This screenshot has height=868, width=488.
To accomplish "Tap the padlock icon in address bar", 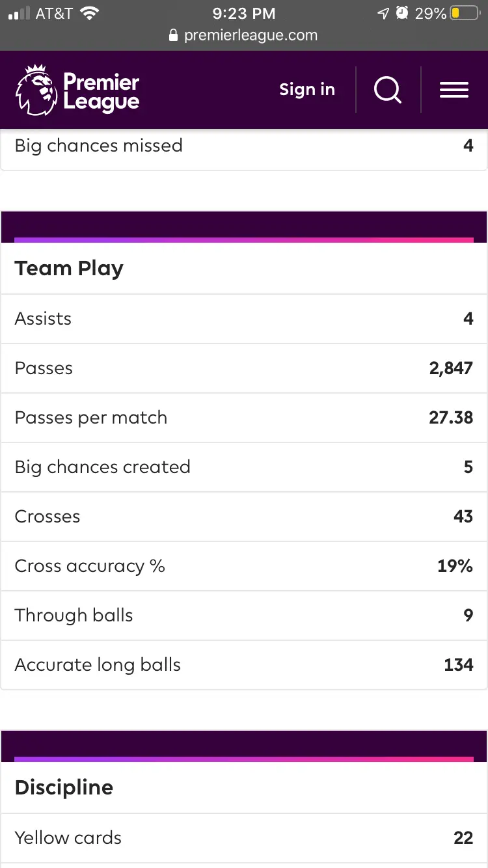I will point(173,35).
